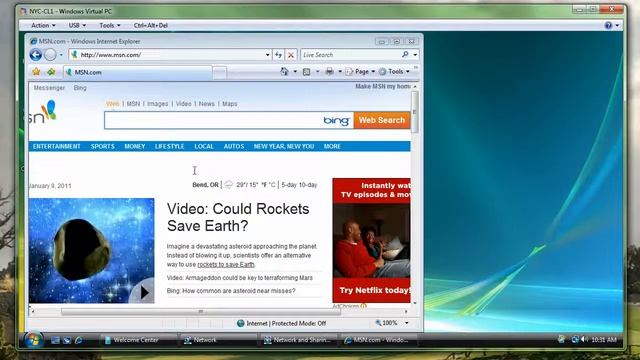The image size is (640, 360).
Task: Select the Maps search scope
Action: click(230, 104)
